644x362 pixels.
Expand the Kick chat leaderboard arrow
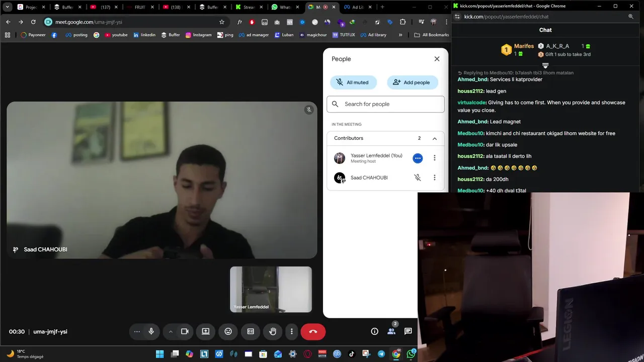[x=545, y=66]
